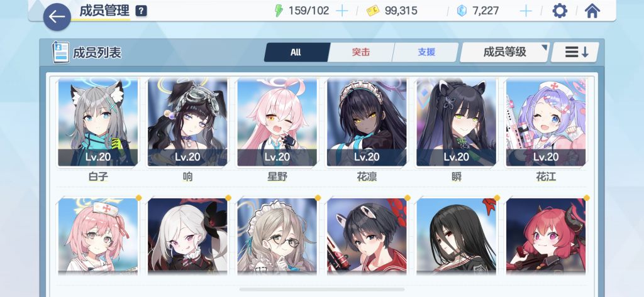Open the settings gear

click(559, 11)
